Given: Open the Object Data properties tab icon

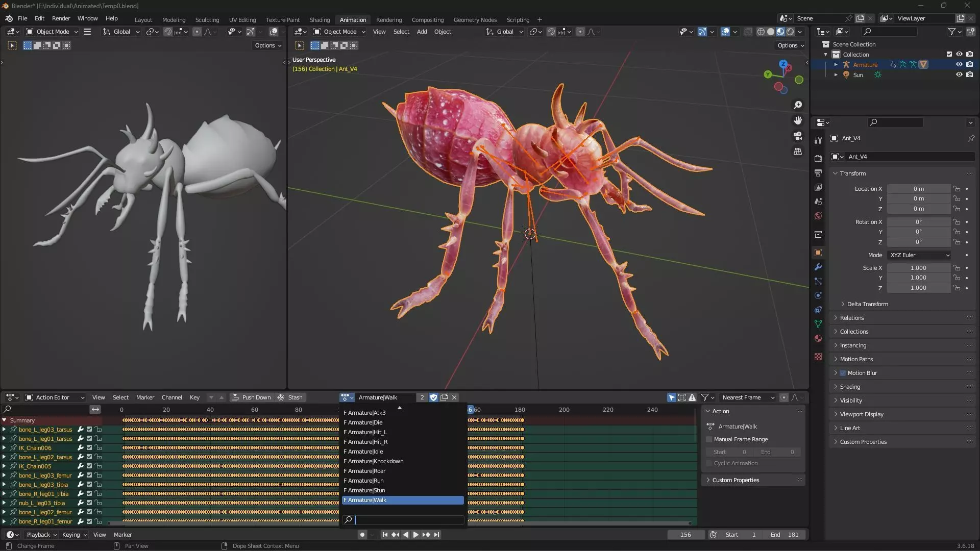Looking at the screenshot, I should tap(818, 324).
